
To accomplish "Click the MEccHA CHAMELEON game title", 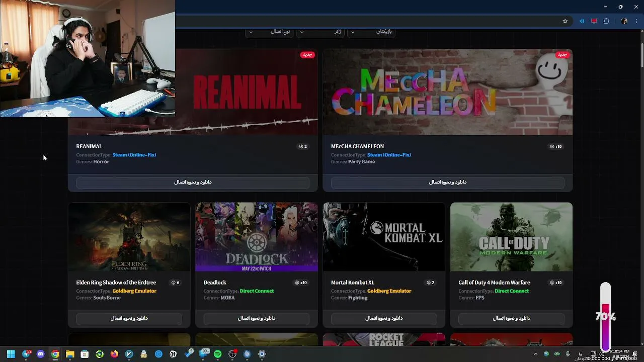I will pos(357,146).
